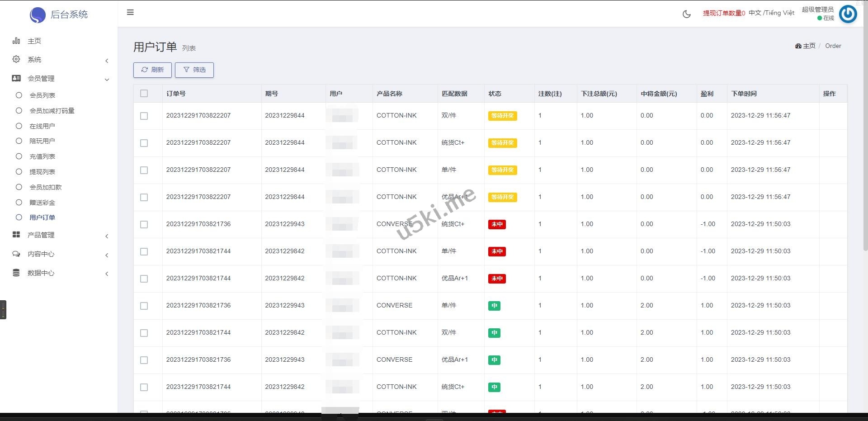Expand the 系统 menu chevron
The height and width of the screenshot is (421, 868).
point(107,61)
